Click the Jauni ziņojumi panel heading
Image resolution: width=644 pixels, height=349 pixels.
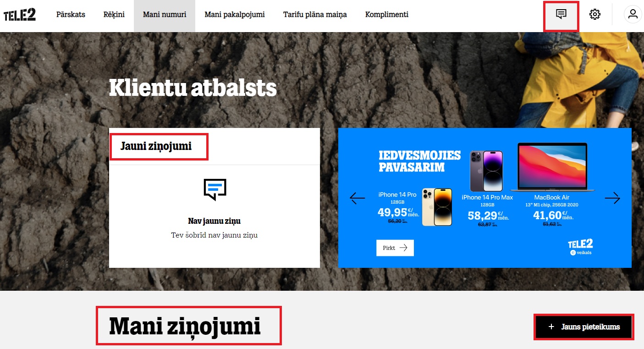tap(156, 146)
